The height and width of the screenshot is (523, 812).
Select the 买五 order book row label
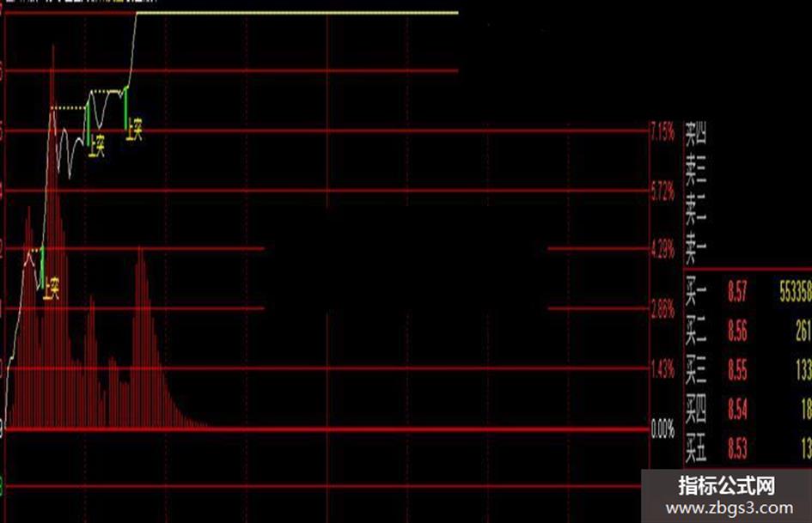tap(695, 448)
